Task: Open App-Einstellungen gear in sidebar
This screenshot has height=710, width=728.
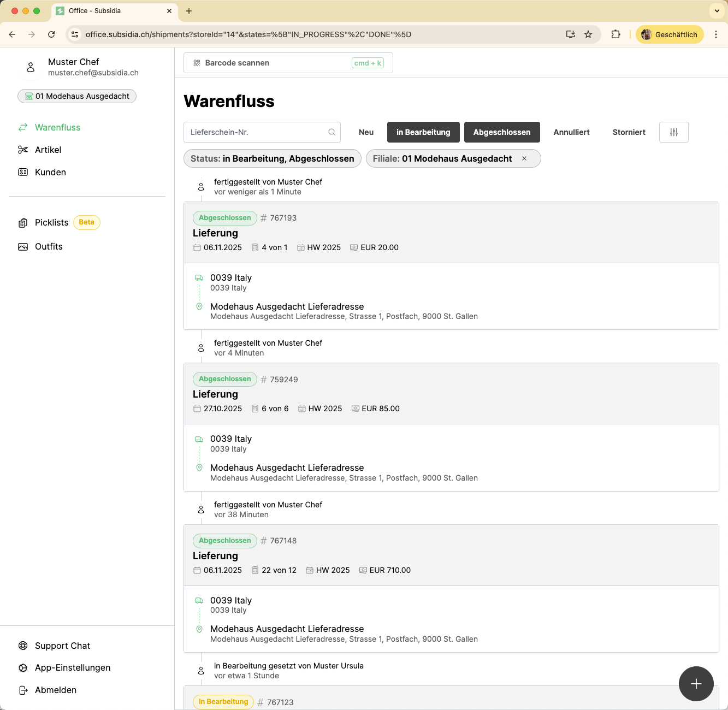Action: pyautogui.click(x=23, y=668)
